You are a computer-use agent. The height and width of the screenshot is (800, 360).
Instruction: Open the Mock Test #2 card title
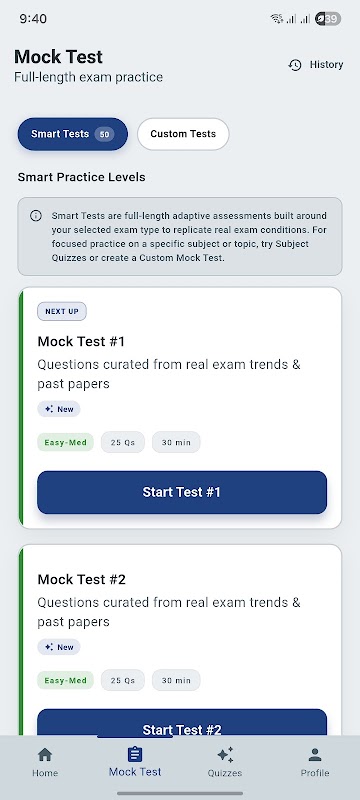(x=82, y=579)
